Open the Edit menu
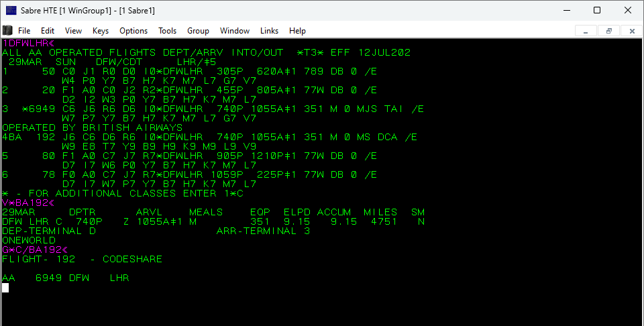644x326 pixels. [48, 31]
